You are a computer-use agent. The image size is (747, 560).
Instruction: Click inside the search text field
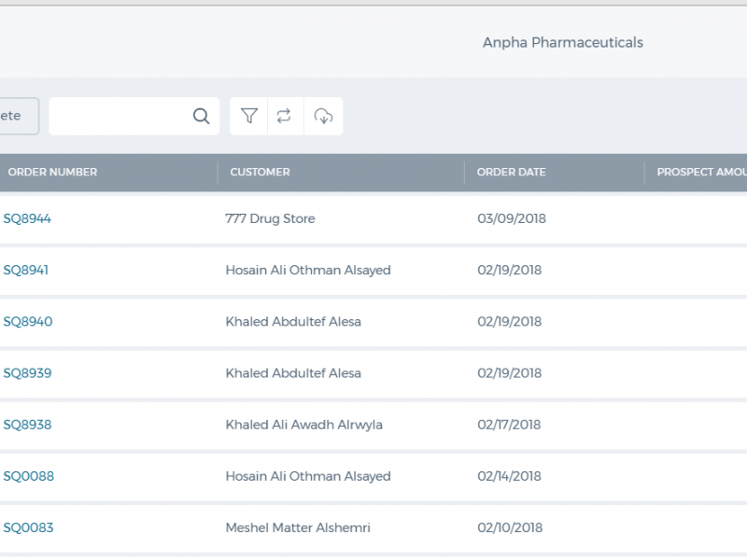click(x=120, y=116)
